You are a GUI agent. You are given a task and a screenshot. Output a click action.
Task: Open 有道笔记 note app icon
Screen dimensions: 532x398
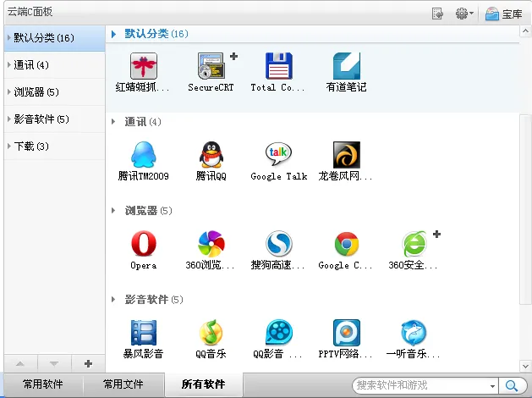[x=347, y=66]
